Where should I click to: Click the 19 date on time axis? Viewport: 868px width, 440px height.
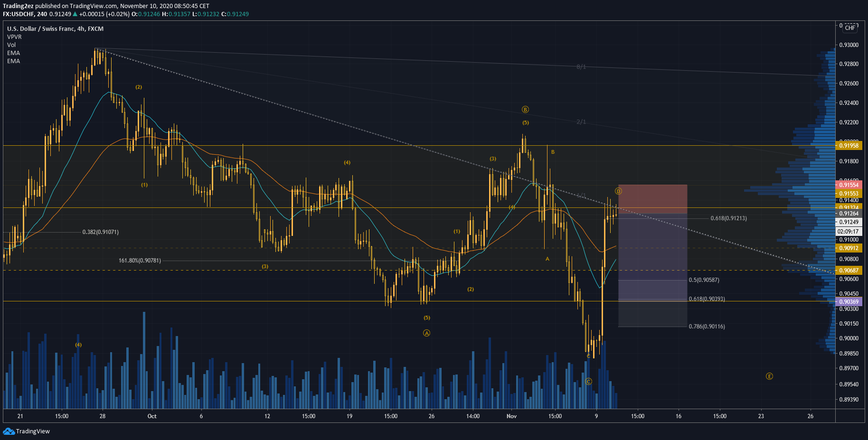(349, 416)
